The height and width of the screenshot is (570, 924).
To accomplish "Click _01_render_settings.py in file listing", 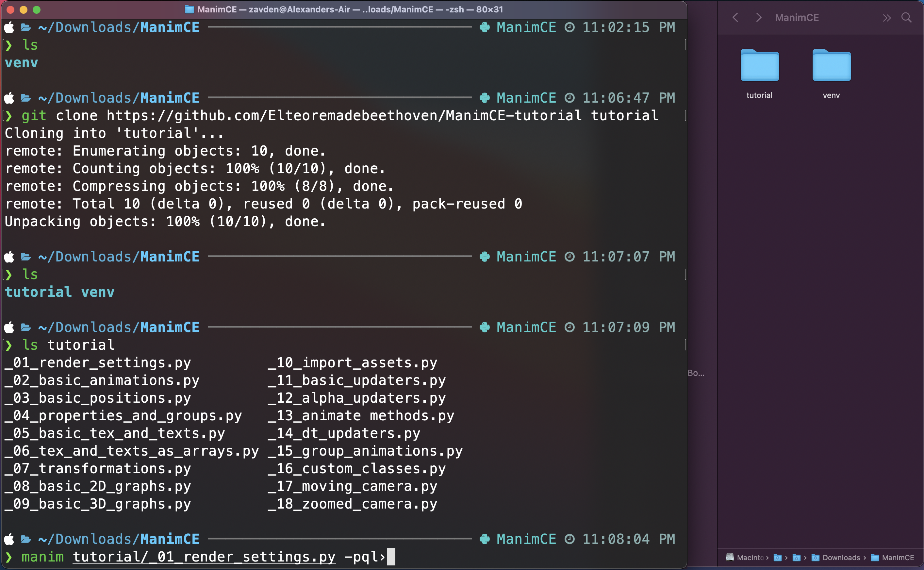I will pos(98,363).
